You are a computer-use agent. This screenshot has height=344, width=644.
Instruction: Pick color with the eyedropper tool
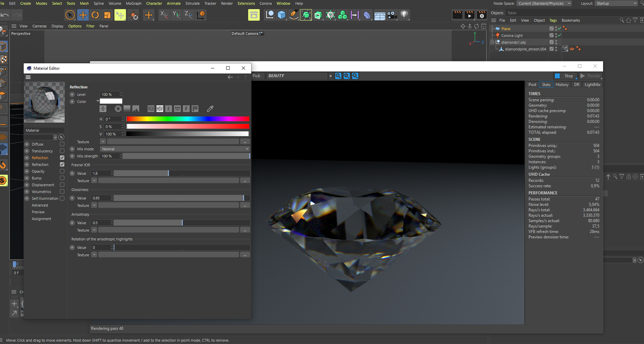pyautogui.click(x=210, y=109)
